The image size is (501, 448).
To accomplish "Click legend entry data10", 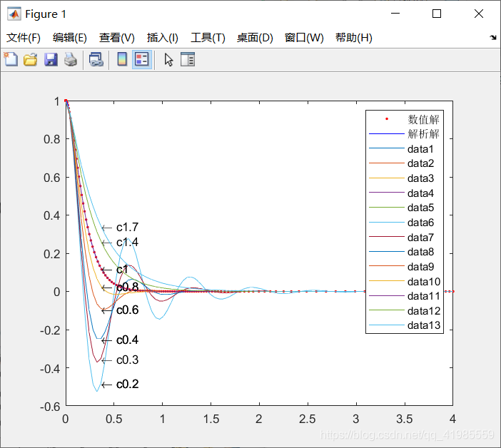I will (424, 282).
